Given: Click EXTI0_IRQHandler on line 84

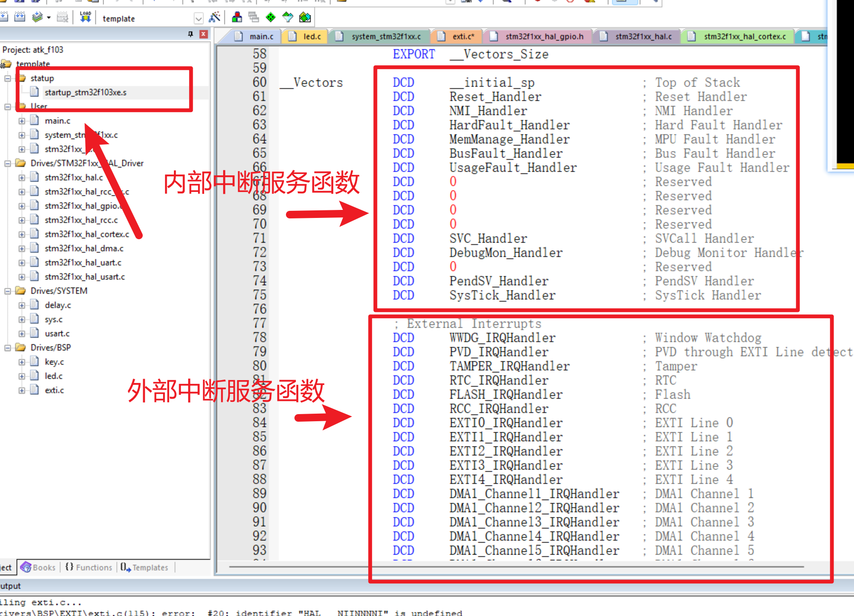Looking at the screenshot, I should pos(506,423).
